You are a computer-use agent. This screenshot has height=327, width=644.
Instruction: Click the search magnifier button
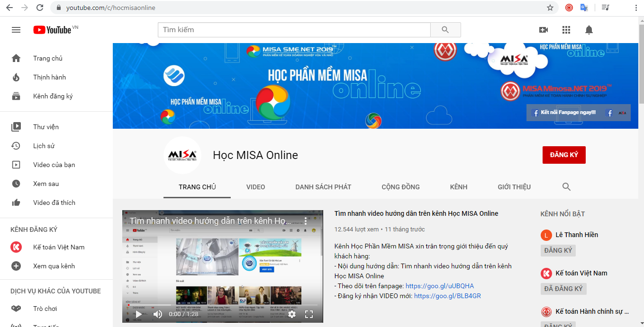click(x=445, y=30)
